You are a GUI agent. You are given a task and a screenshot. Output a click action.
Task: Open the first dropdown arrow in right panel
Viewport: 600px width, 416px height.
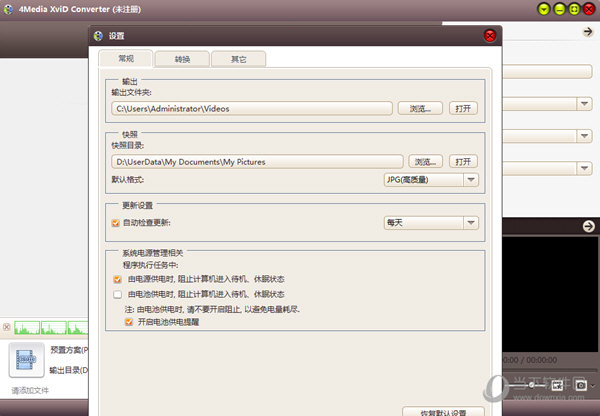(584, 104)
